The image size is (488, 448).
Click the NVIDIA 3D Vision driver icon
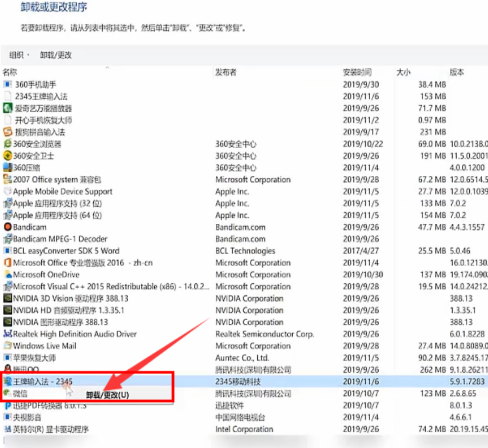(x=7, y=299)
